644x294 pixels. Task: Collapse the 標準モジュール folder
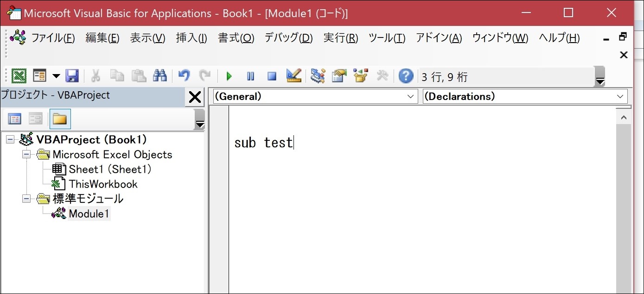pyautogui.click(x=27, y=199)
